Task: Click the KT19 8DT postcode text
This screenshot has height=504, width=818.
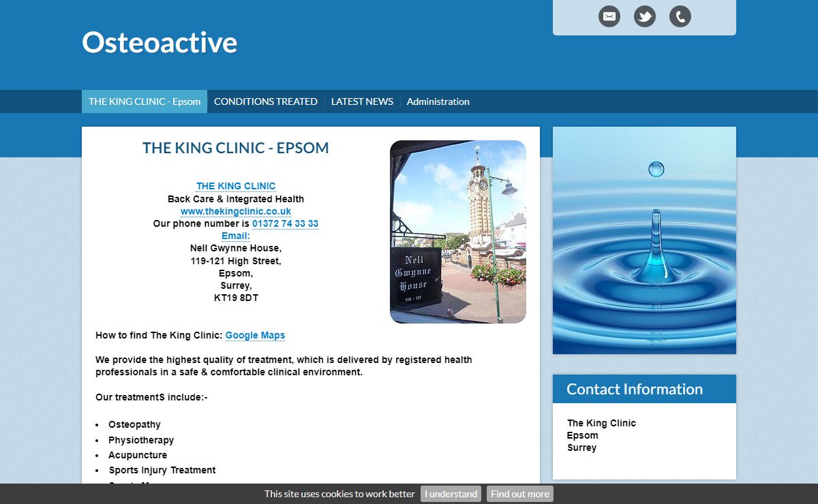Action: (x=236, y=298)
